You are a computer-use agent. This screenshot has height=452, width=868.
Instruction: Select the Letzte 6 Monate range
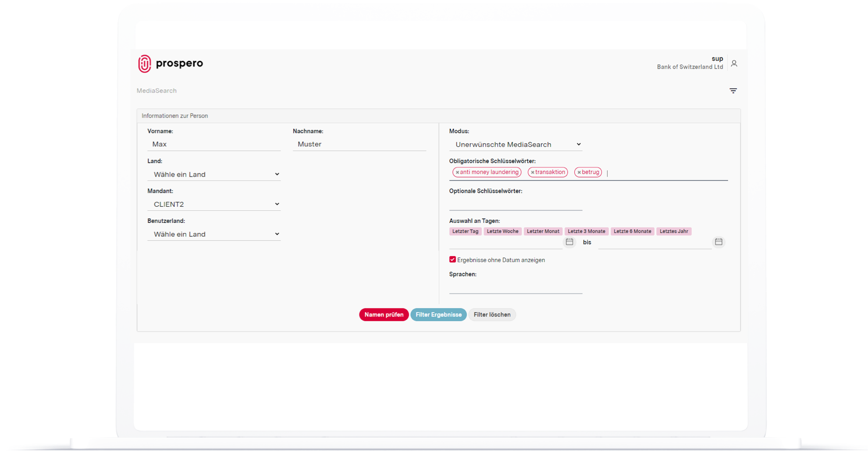click(632, 231)
